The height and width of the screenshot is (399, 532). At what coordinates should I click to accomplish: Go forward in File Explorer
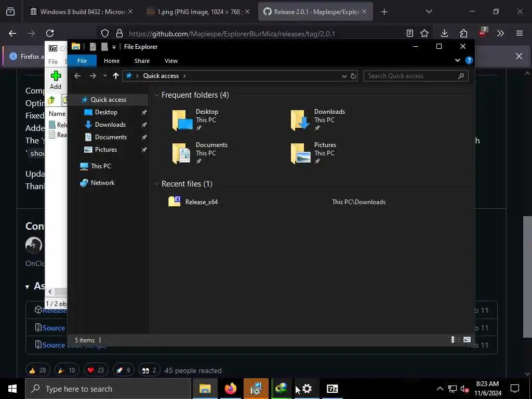tap(93, 76)
